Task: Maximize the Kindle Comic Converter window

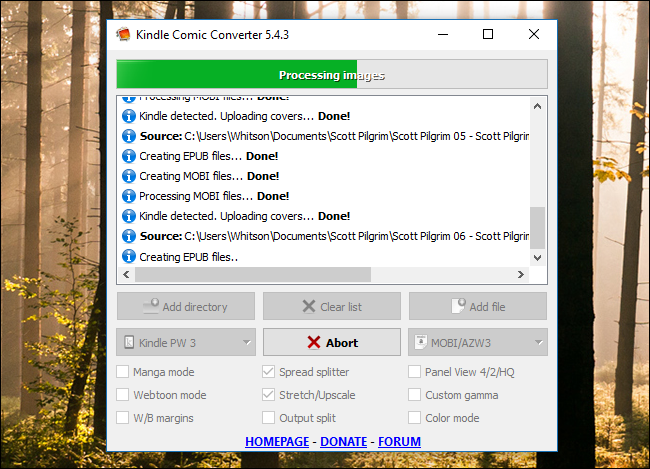Action: (488, 34)
